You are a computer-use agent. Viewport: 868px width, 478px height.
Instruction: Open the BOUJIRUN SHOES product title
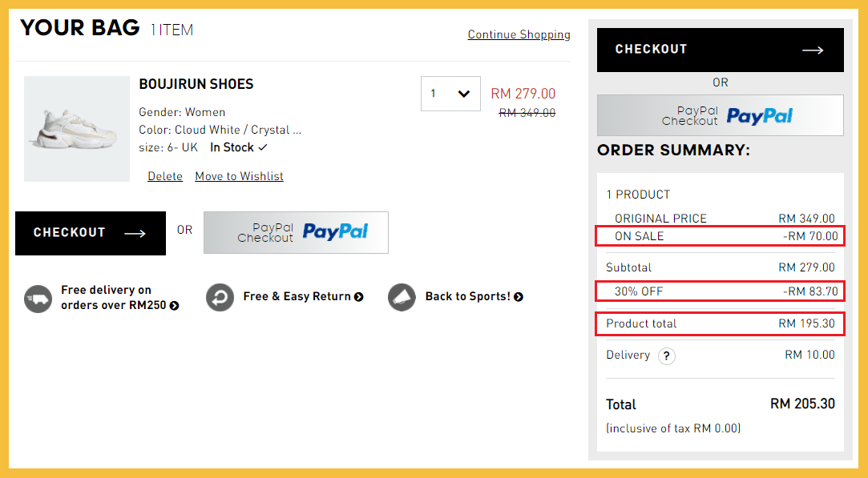point(196,84)
